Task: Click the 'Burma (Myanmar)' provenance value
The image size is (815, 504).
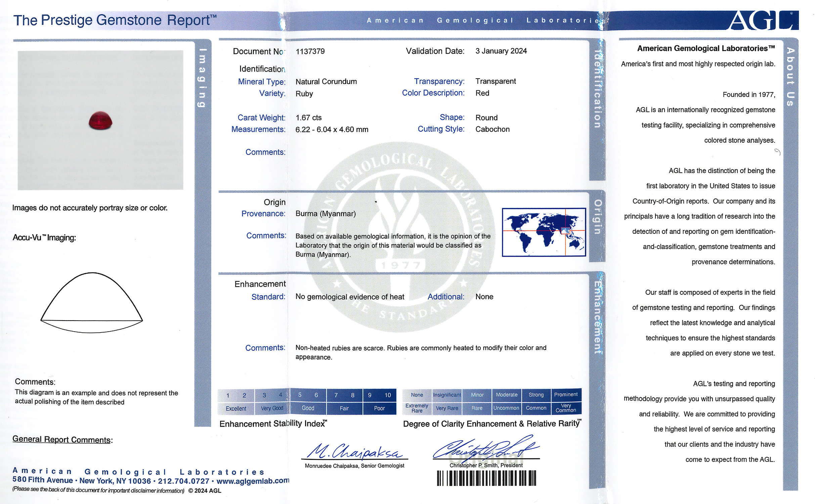Action: [x=326, y=214]
